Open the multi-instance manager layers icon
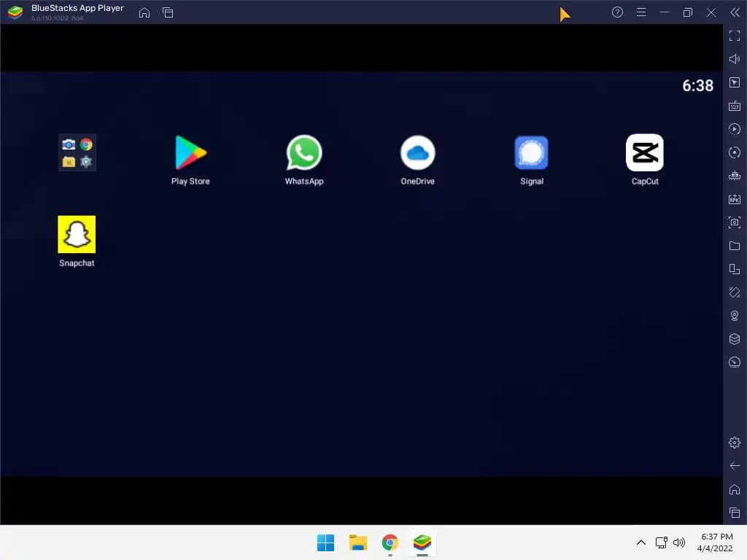 coord(734,339)
